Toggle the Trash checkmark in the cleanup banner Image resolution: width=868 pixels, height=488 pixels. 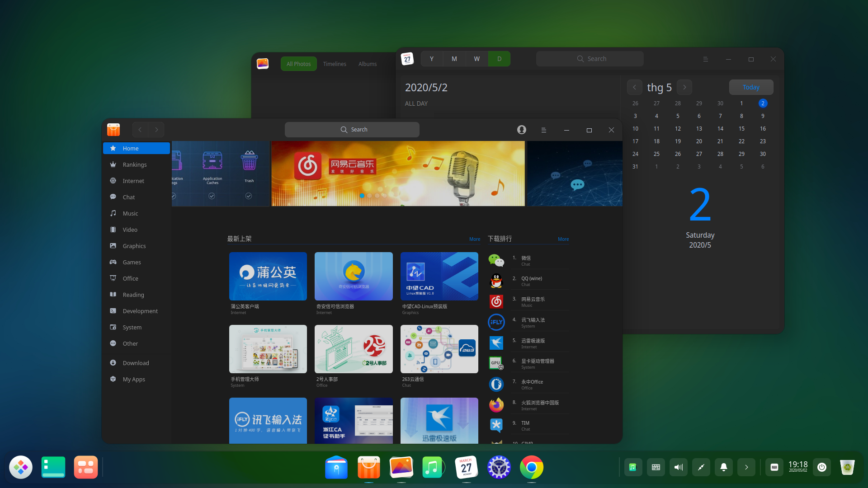[x=249, y=196]
